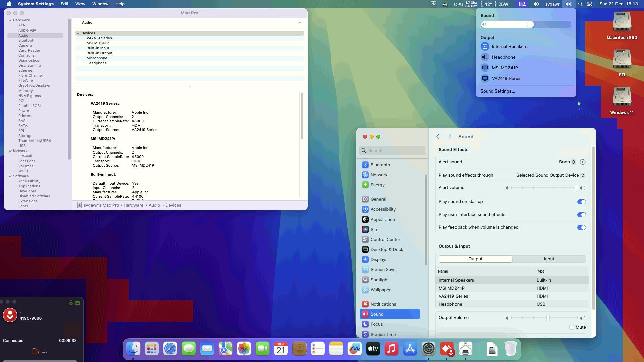This screenshot has width=644, height=362.
Task: Select Headphone row in output table
Action: [512, 304]
